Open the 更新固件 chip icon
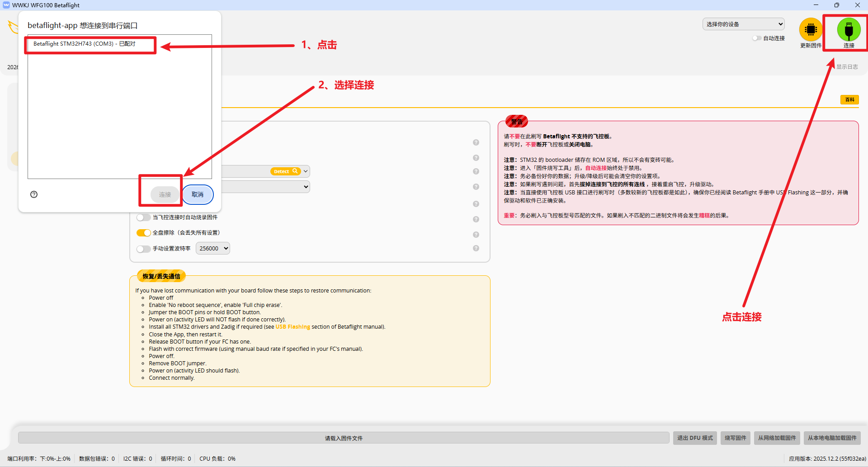This screenshot has height=467, width=868. click(811, 30)
